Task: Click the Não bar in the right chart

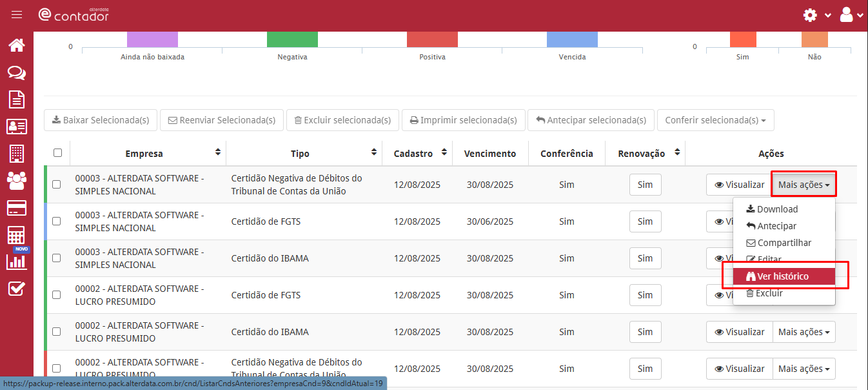Action: coord(814,39)
